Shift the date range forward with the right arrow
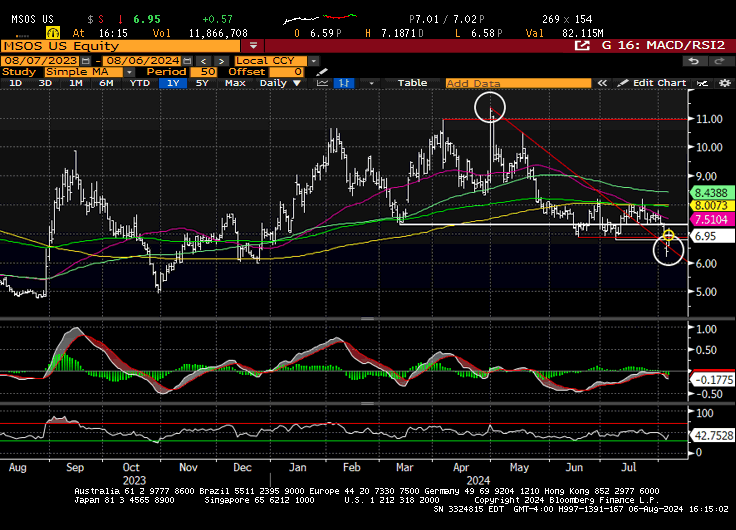 221,61
